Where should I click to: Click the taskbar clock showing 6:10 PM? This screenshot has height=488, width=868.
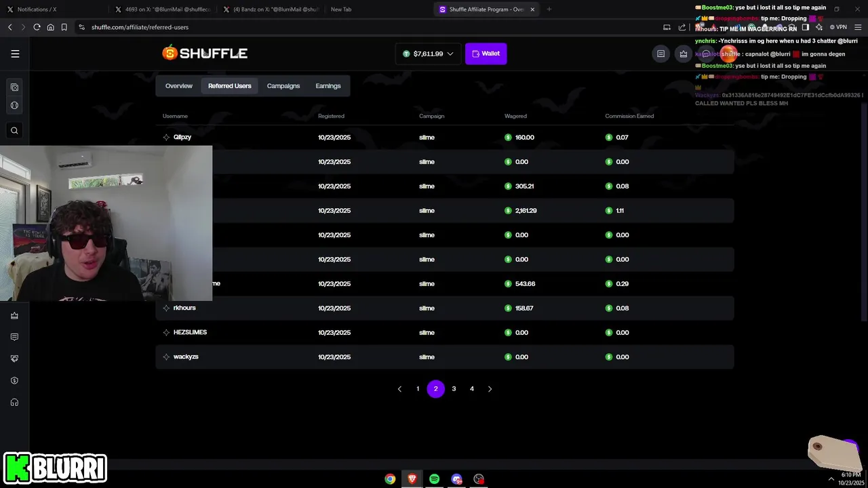pyautogui.click(x=850, y=479)
